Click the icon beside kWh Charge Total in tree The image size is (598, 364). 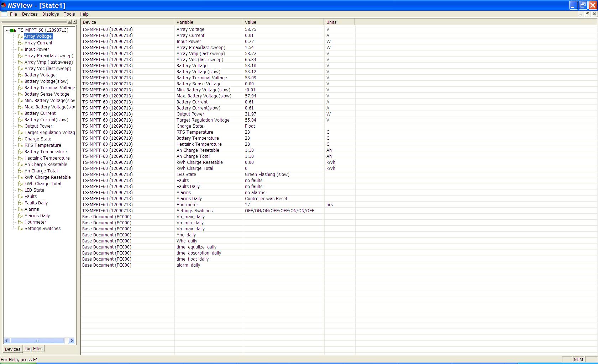click(20, 184)
